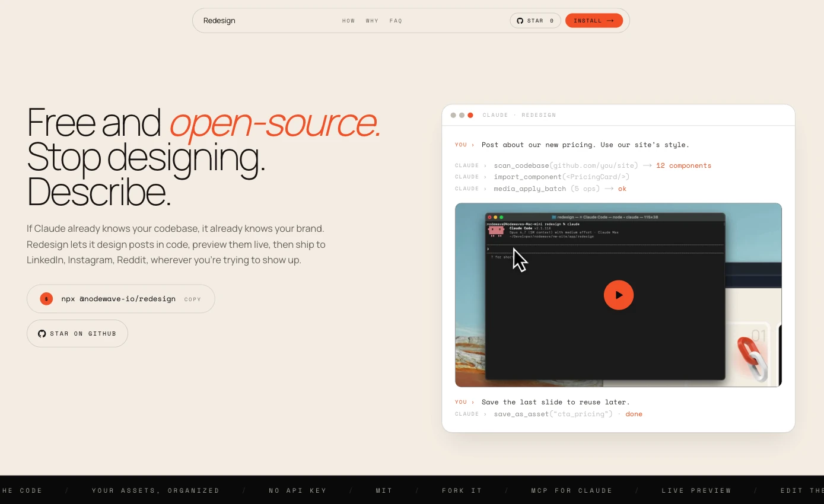Click 'MCP FOR CLAUDE' in the ticker
This screenshot has width=824, height=504.
[x=572, y=490]
